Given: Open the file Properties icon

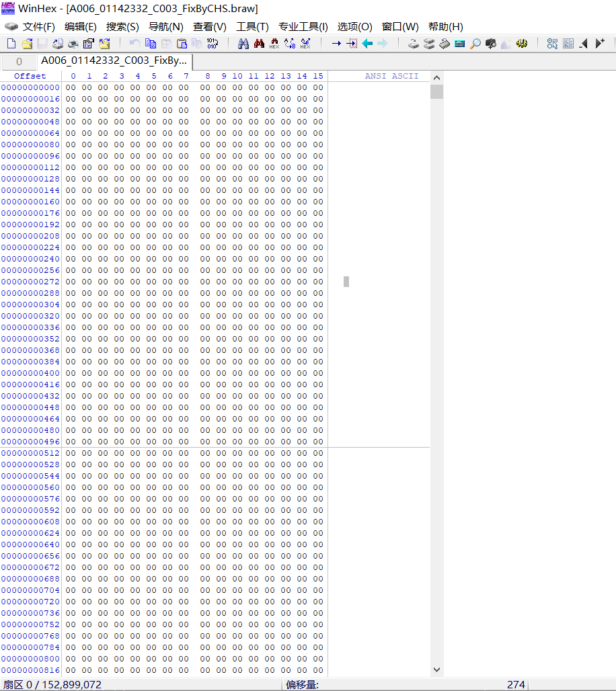Looking at the screenshot, I should click(89, 43).
